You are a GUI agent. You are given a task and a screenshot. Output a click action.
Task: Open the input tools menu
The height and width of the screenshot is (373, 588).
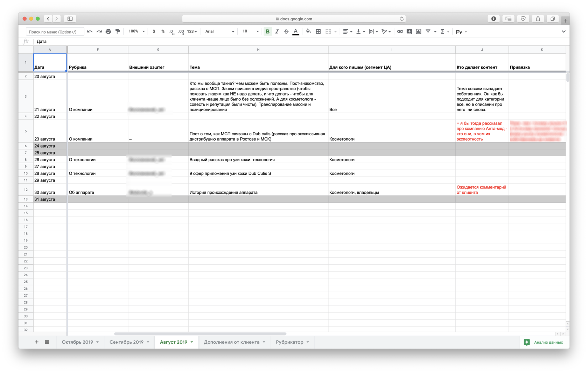[461, 32]
